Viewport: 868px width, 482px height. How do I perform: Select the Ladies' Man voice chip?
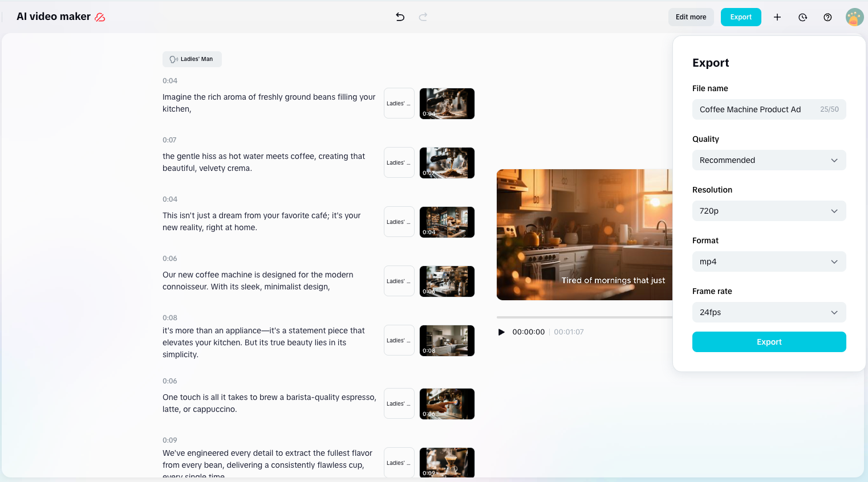(192, 59)
